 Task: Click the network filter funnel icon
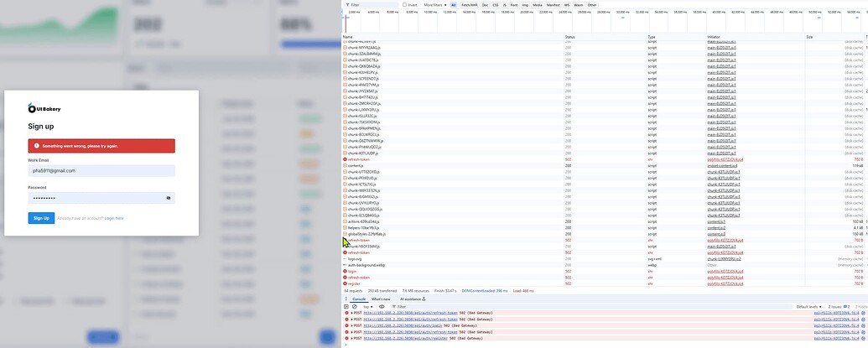pyautogui.click(x=346, y=5)
